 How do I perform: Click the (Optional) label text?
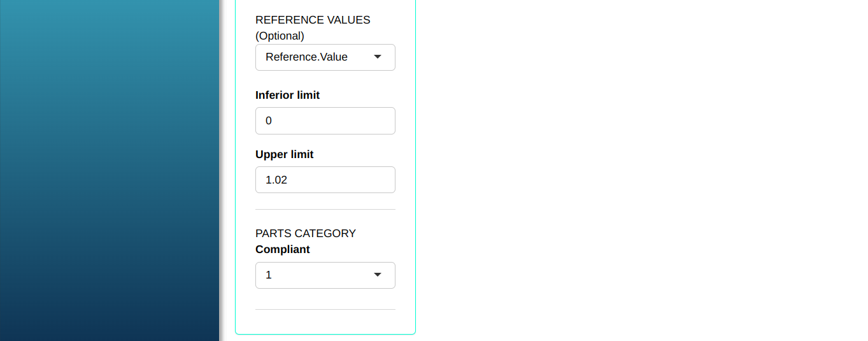pyautogui.click(x=280, y=36)
